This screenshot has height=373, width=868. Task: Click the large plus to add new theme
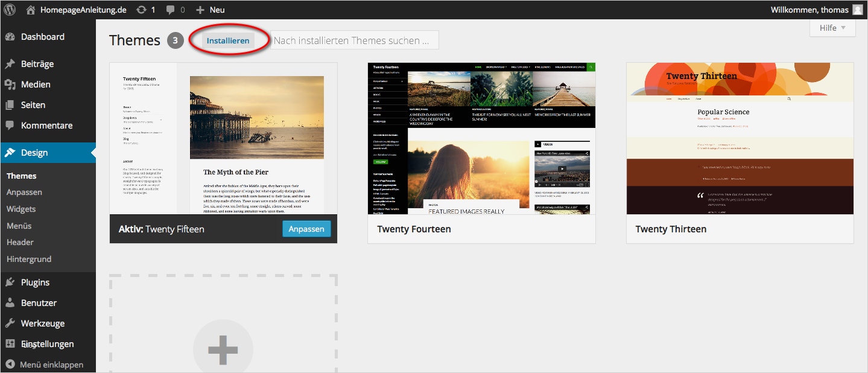[x=223, y=349]
